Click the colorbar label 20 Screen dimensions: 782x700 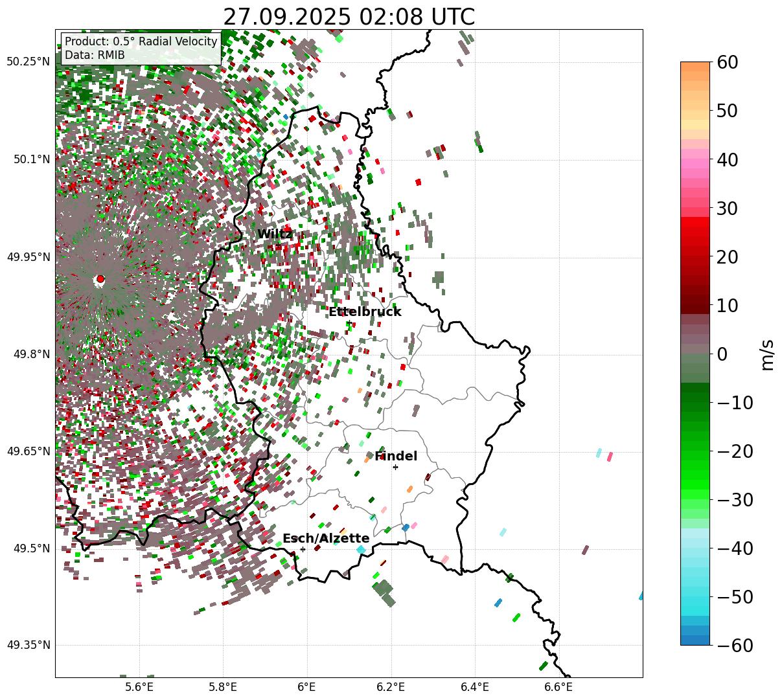(726, 256)
